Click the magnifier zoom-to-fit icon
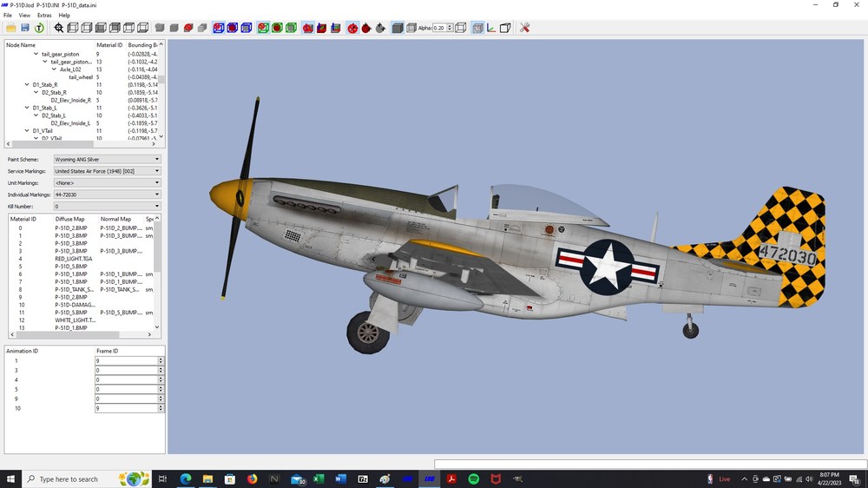Image resolution: width=868 pixels, height=488 pixels. 59,28
